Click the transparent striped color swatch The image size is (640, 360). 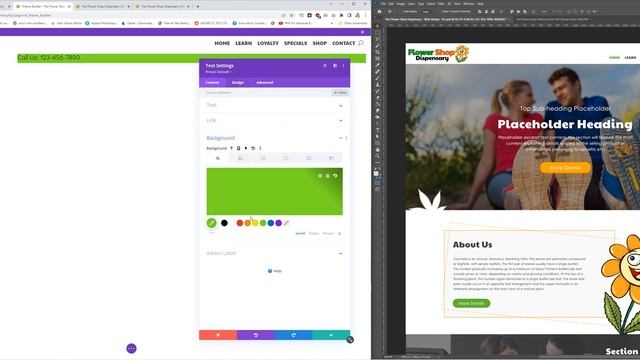point(286,223)
